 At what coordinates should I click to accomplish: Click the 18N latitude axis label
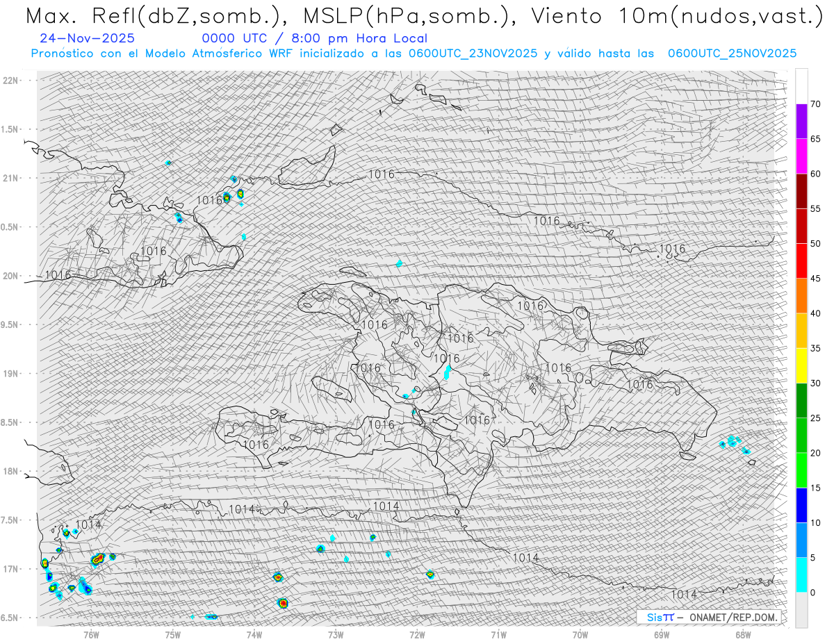(10, 471)
